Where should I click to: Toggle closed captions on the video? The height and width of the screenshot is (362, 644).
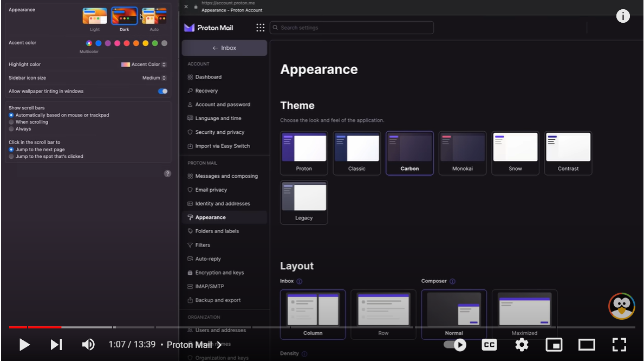coord(489,345)
